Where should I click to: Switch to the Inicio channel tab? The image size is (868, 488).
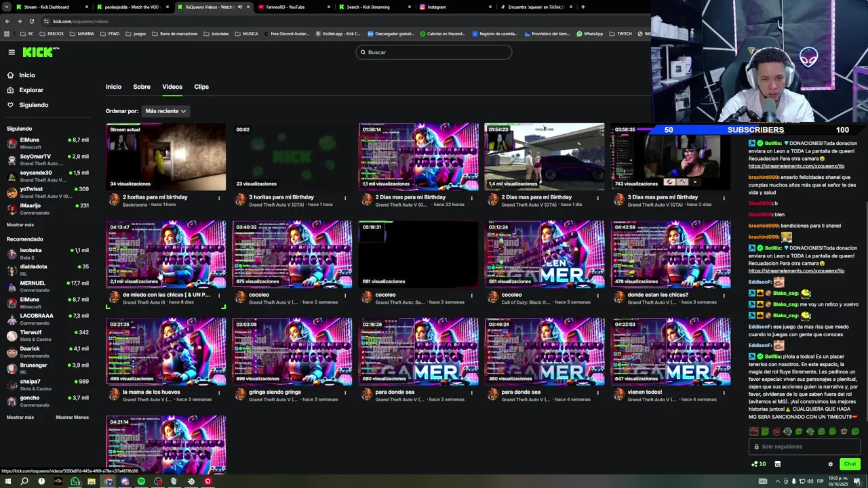pos(113,87)
